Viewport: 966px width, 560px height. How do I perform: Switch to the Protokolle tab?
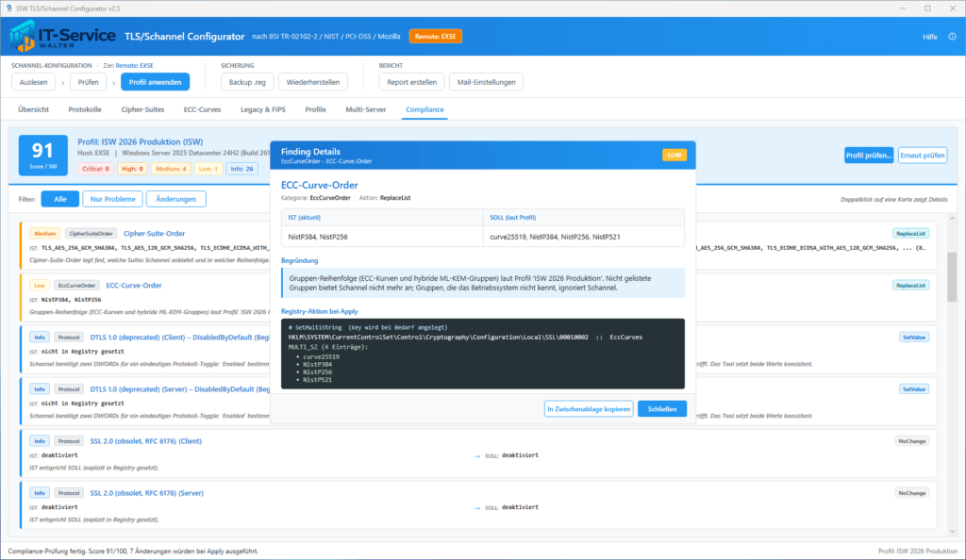84,109
